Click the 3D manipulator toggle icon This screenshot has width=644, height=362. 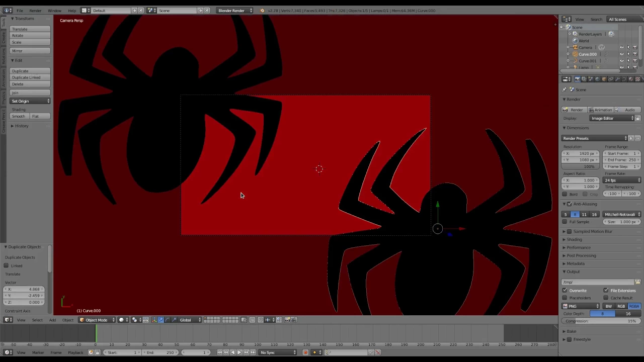point(154,320)
